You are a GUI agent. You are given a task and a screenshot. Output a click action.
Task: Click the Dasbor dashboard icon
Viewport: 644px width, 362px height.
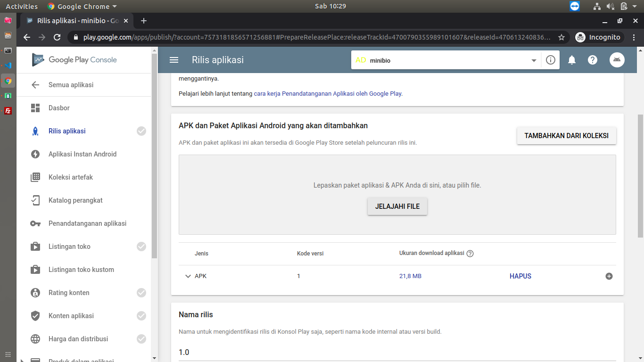pyautogui.click(x=35, y=108)
